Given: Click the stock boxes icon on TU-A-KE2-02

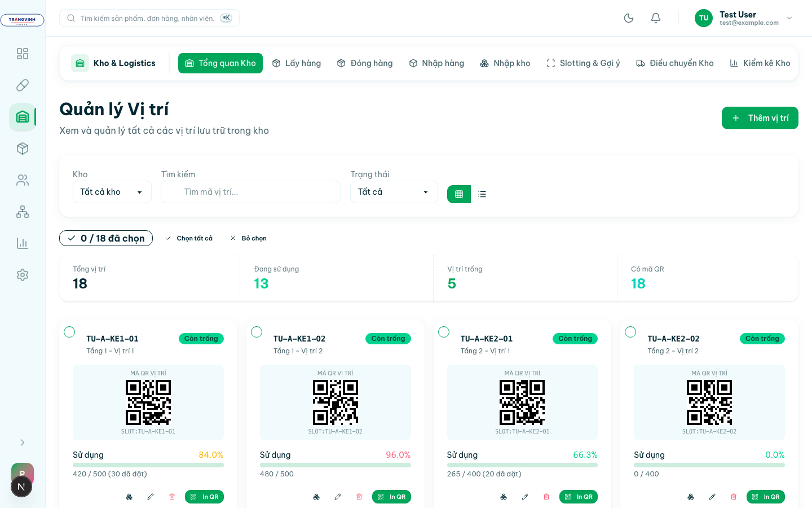Looking at the screenshot, I should [691, 497].
